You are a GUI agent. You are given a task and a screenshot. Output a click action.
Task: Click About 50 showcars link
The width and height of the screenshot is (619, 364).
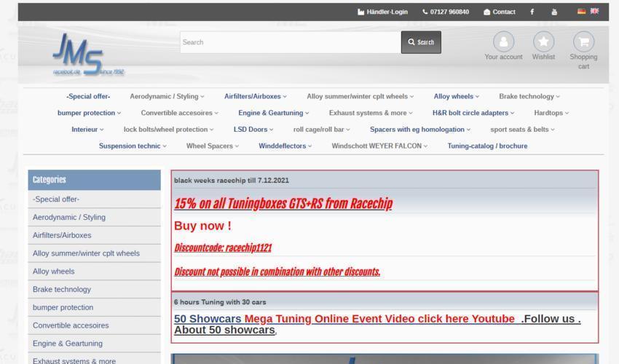tap(224, 330)
